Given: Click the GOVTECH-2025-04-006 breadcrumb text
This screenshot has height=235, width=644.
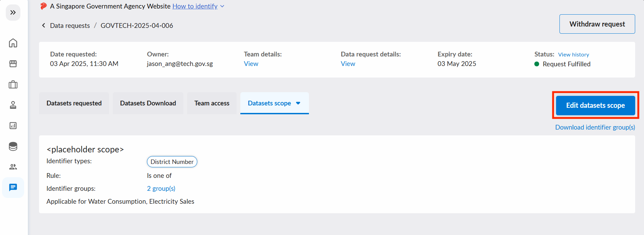Looking at the screenshot, I should click(x=137, y=26).
